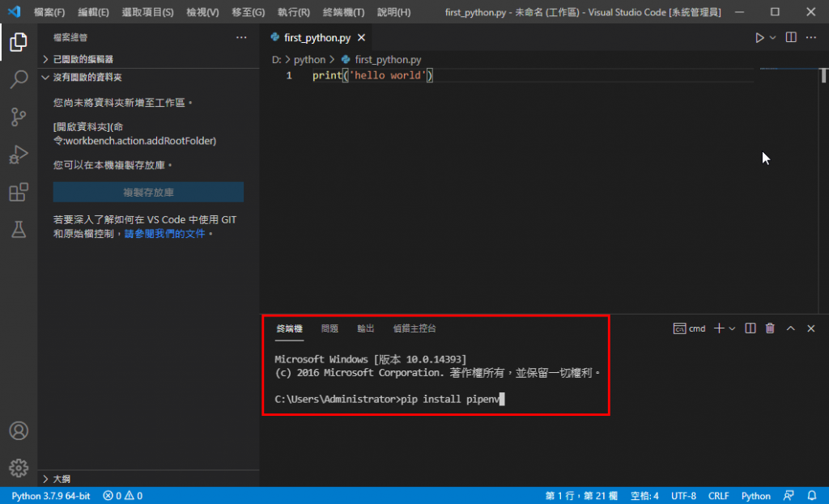
Task: Open the 終端機(T) menu
Action: point(343,11)
